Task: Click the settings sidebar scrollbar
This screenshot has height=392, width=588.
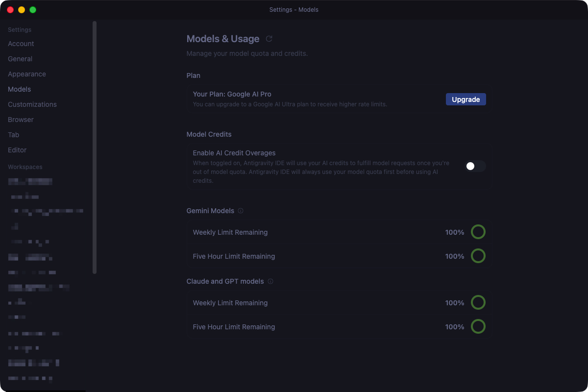Action: (95, 147)
